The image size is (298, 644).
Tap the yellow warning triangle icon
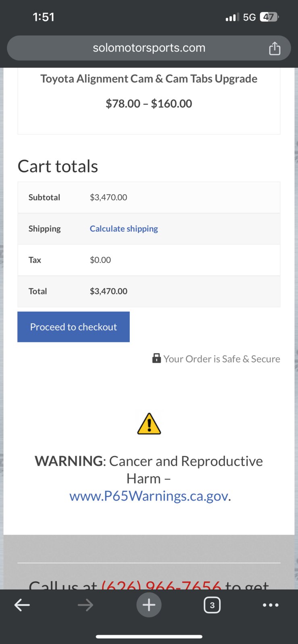[x=149, y=424]
